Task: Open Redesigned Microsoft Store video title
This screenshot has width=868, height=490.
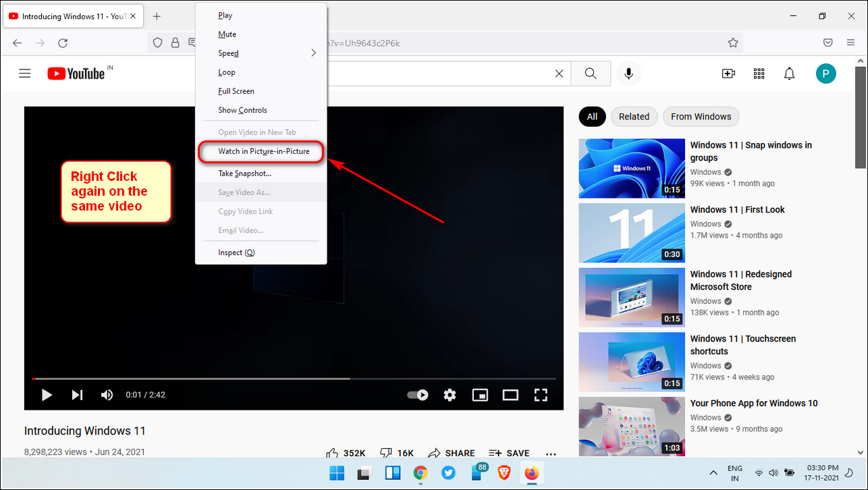Action: (740, 280)
